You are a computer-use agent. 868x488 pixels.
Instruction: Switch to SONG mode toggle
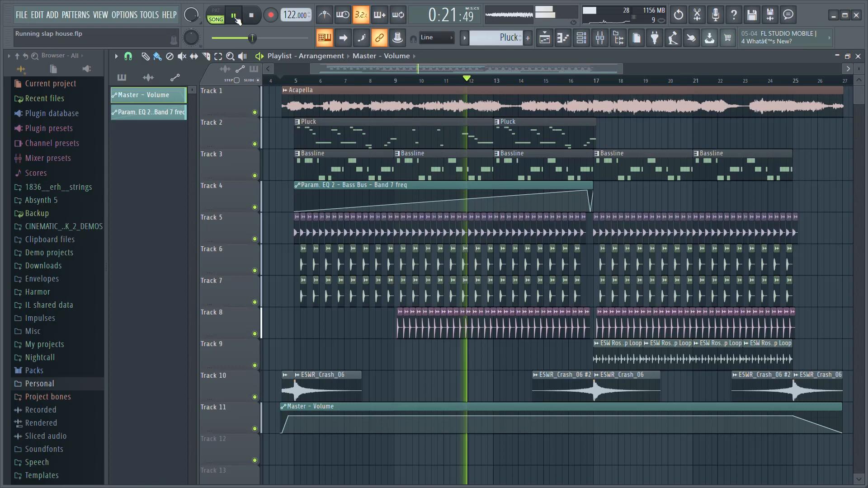216,19
